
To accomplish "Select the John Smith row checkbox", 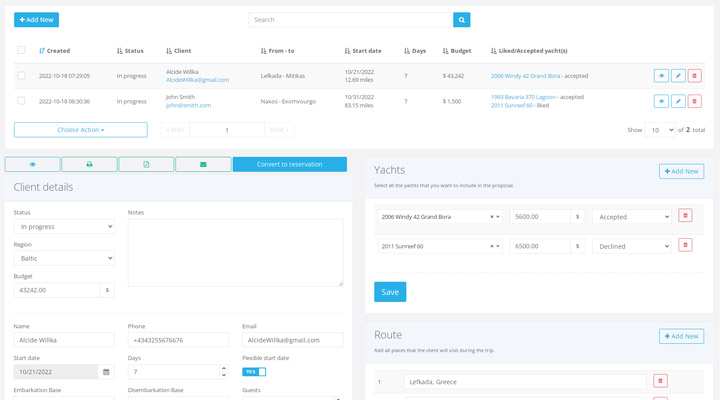I will [x=21, y=101].
